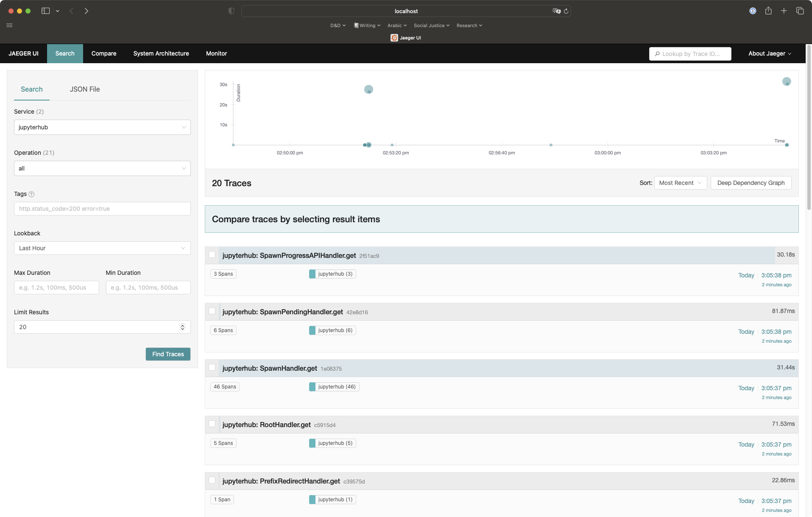Open the Lookback dropdown showing Last Hour
This screenshot has width=812, height=517.
click(x=102, y=248)
